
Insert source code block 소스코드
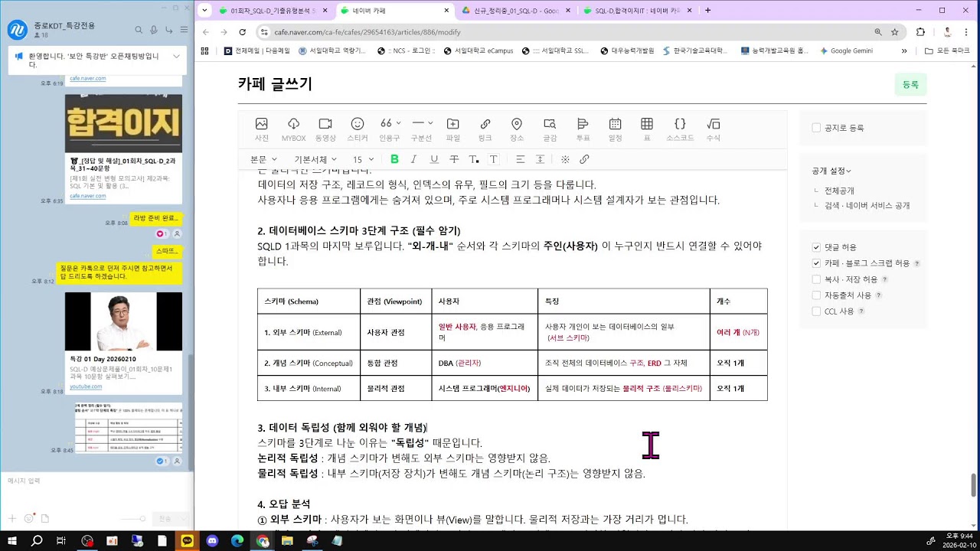click(x=679, y=129)
